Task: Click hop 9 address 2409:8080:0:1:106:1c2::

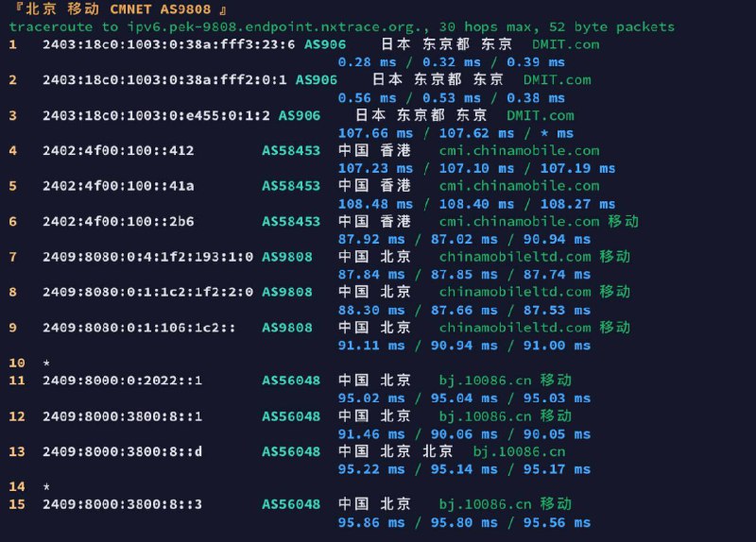Action: coord(139,328)
